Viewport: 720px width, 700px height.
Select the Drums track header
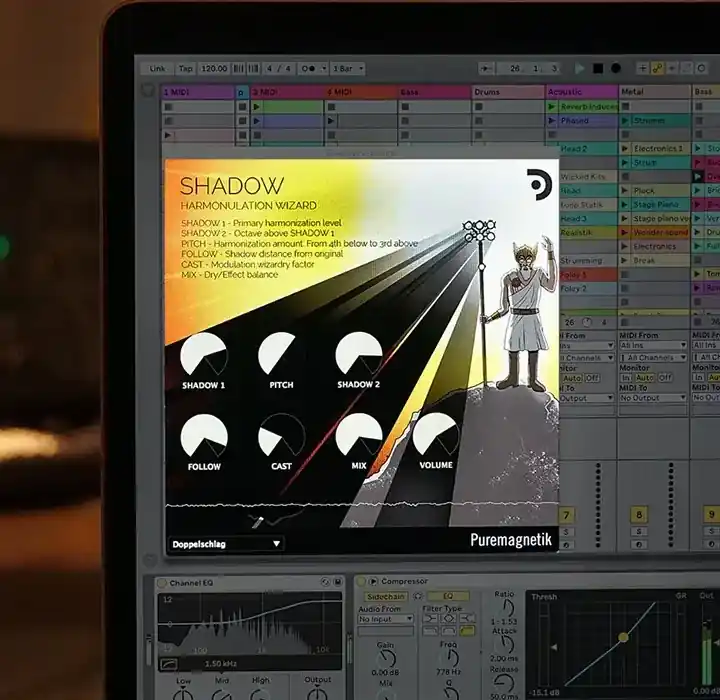508,92
